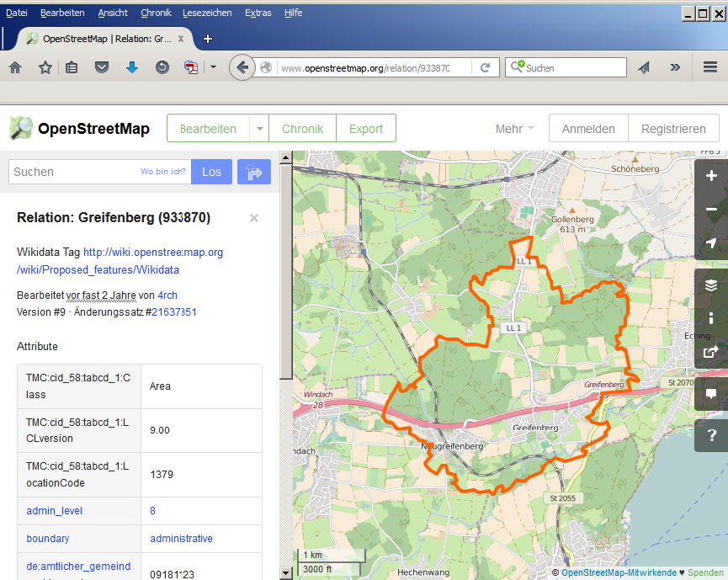728x580 pixels.
Task: Open the admin_level key link
Action: (x=55, y=511)
